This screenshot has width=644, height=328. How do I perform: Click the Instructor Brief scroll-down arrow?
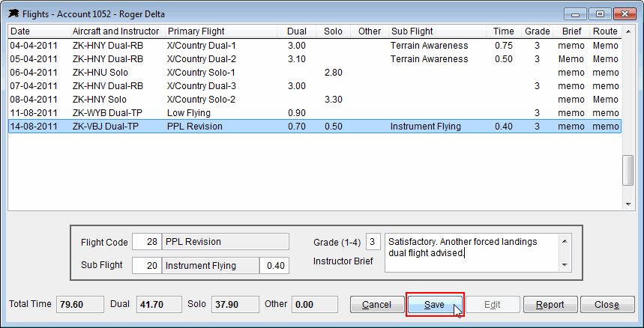(x=565, y=265)
